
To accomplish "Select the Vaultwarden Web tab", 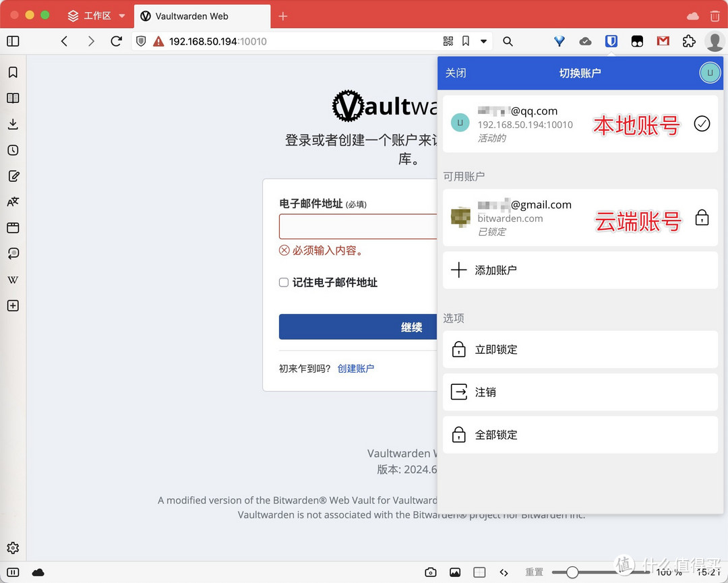I will point(202,16).
